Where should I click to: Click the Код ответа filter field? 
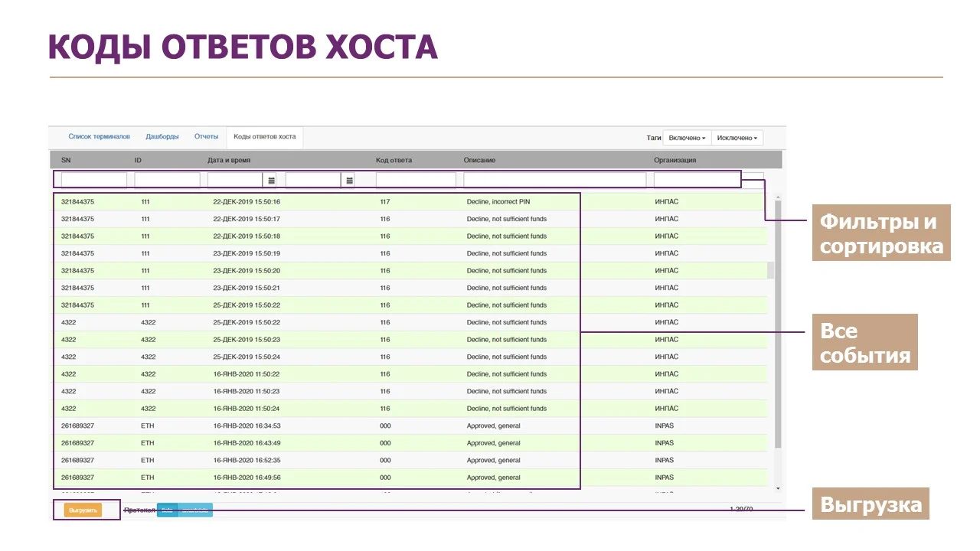coord(416,180)
